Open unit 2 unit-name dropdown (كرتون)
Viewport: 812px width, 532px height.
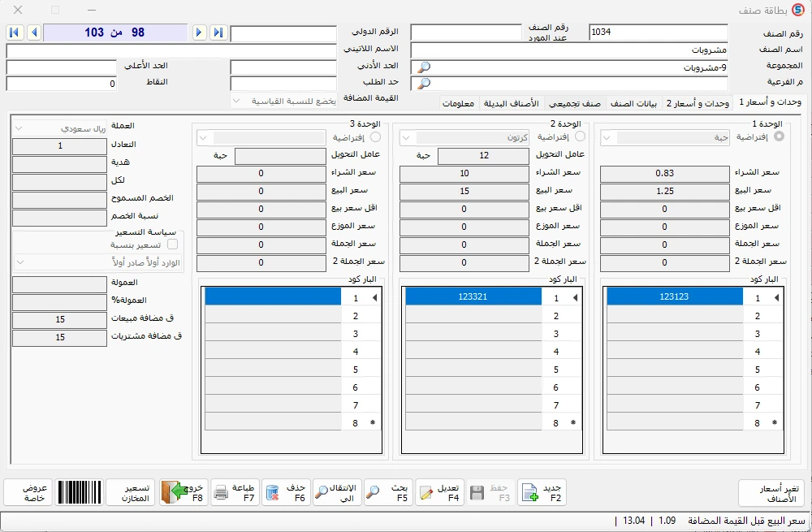pyautogui.click(x=406, y=138)
